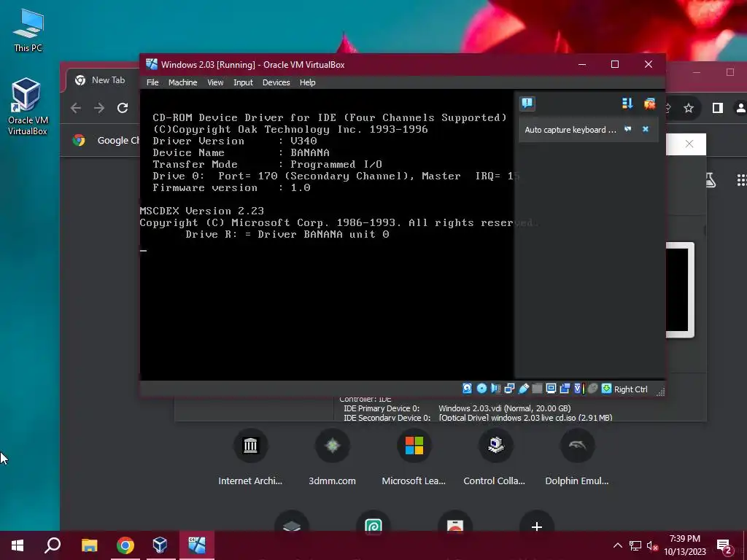The width and height of the screenshot is (747, 560).
Task: Switch to running Windows 2.03 VM taskbar icon
Action: (x=196, y=545)
